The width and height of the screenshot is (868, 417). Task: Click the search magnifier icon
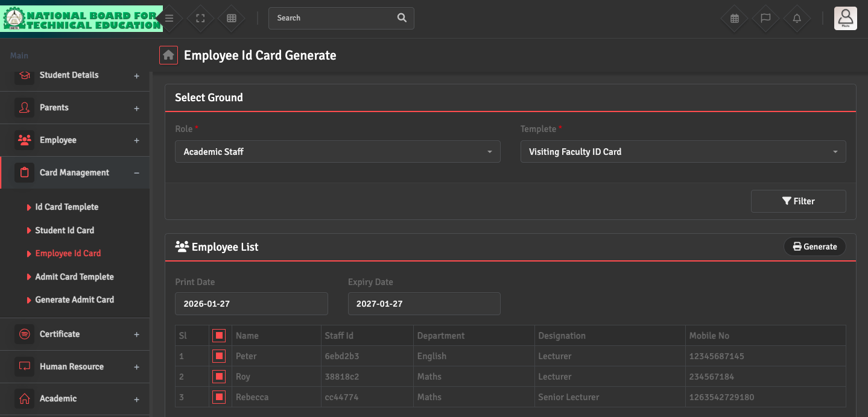click(402, 18)
